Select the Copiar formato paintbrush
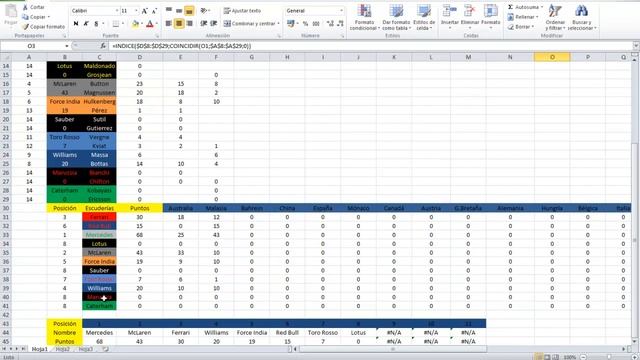Image resolution: width=640 pixels, height=360 pixels. click(x=43, y=27)
